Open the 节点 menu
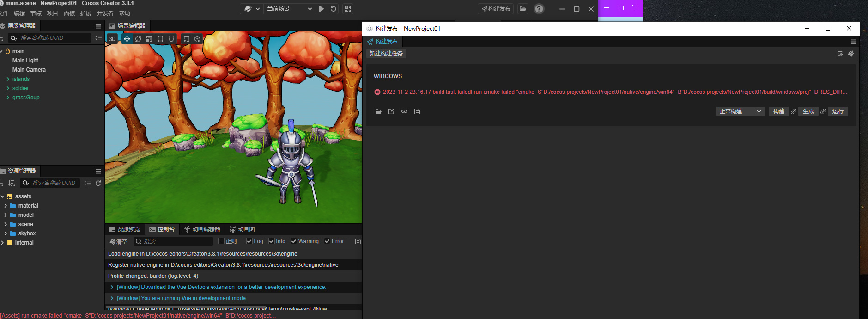The width and height of the screenshot is (868, 319). 36,13
